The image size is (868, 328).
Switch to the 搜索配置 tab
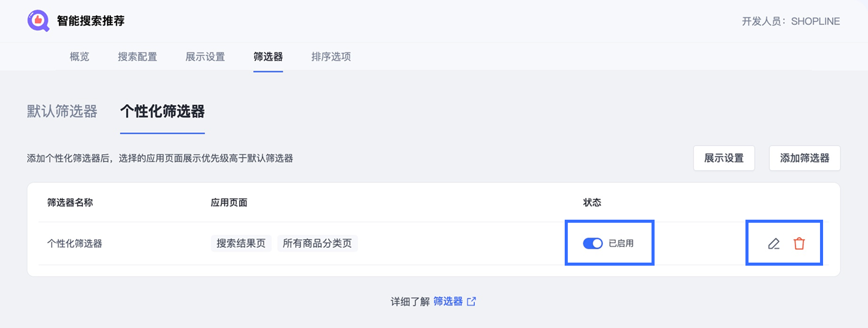(137, 57)
